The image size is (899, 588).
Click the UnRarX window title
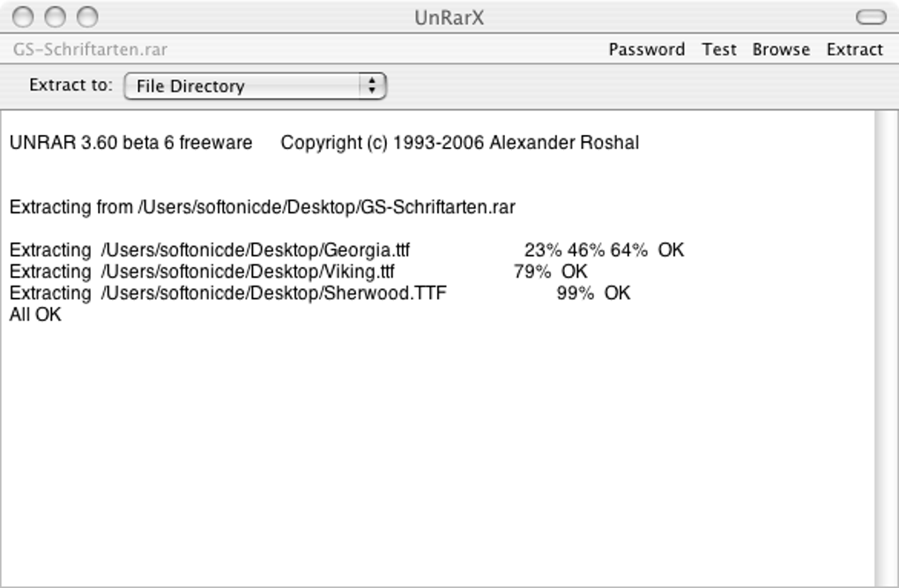pyautogui.click(x=449, y=17)
